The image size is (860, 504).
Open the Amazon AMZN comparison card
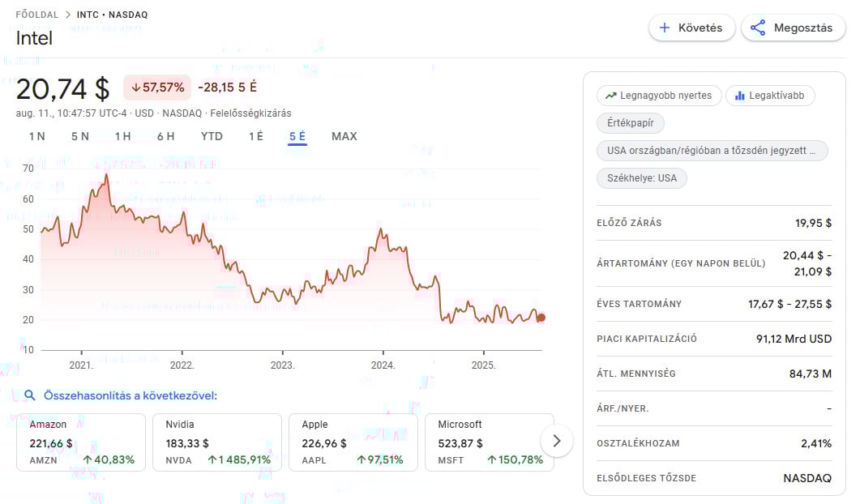click(x=81, y=442)
